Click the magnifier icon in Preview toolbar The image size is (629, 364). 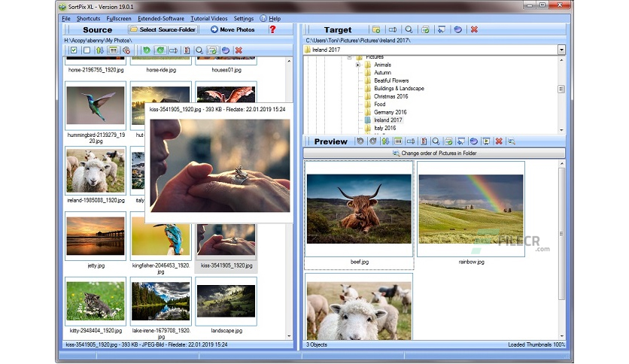point(436,141)
